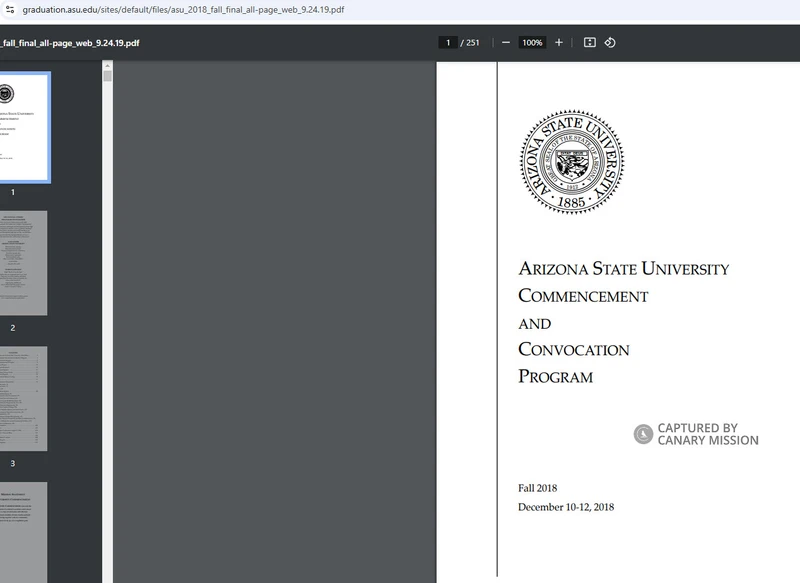Click the 'and' text on the cover page
The image size is (800, 583).
point(535,324)
